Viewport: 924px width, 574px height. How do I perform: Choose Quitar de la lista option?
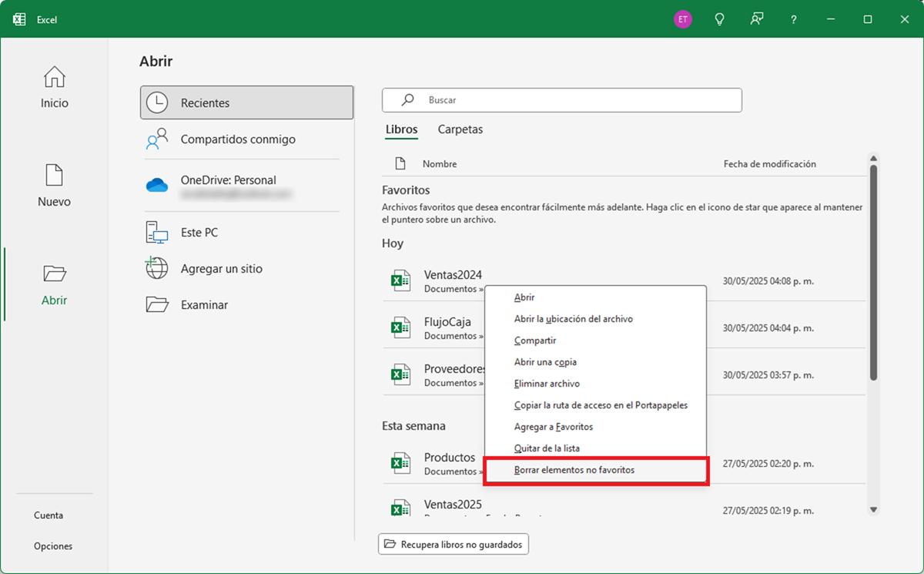(x=547, y=448)
